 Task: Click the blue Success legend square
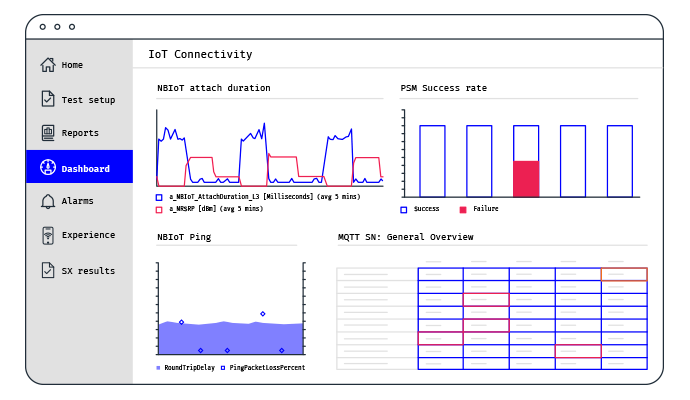click(x=404, y=210)
